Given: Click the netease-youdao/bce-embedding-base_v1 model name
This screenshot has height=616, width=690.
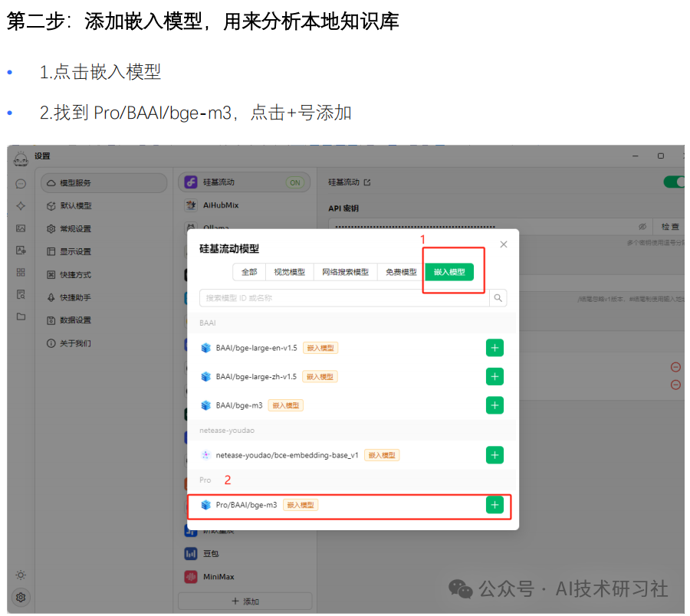Looking at the screenshot, I should point(287,455).
